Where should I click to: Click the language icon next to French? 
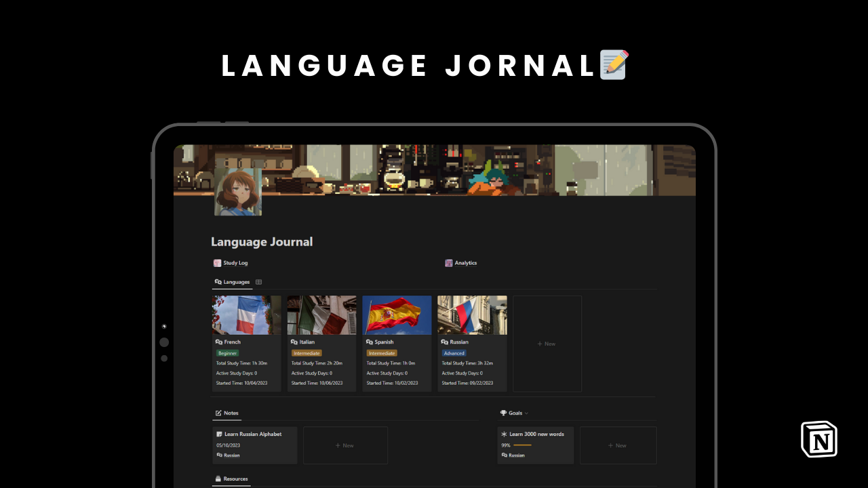(x=219, y=342)
